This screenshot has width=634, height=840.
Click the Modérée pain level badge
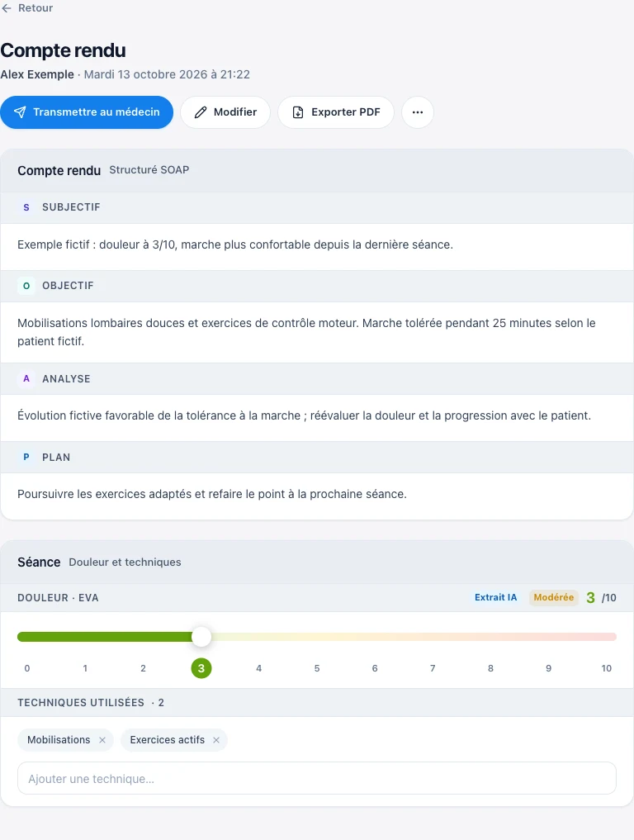(x=554, y=597)
